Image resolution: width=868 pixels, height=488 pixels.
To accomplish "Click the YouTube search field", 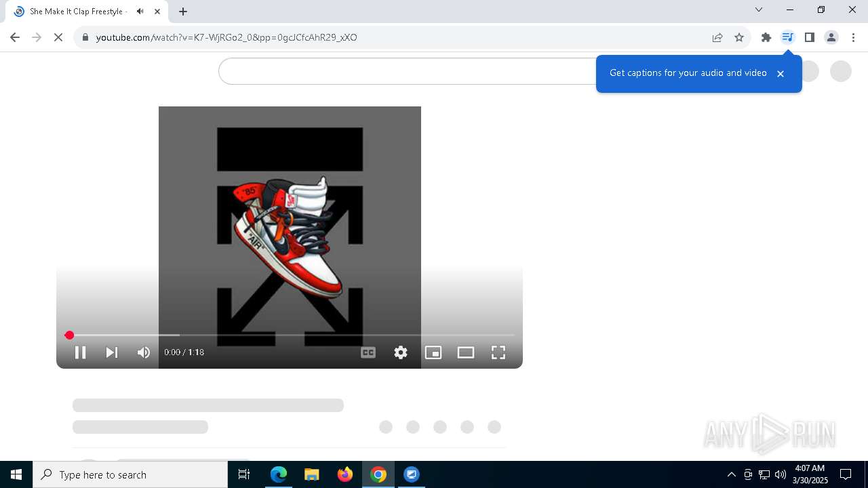I will (x=407, y=71).
